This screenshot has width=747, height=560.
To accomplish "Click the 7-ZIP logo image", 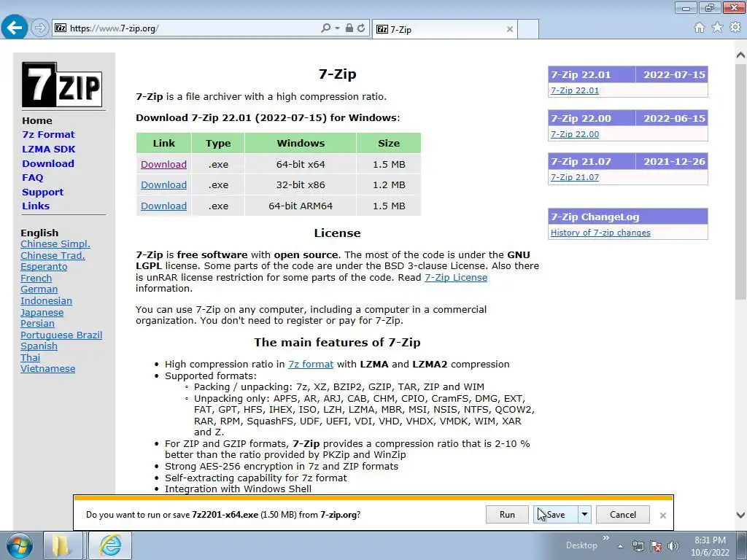I will click(62, 85).
